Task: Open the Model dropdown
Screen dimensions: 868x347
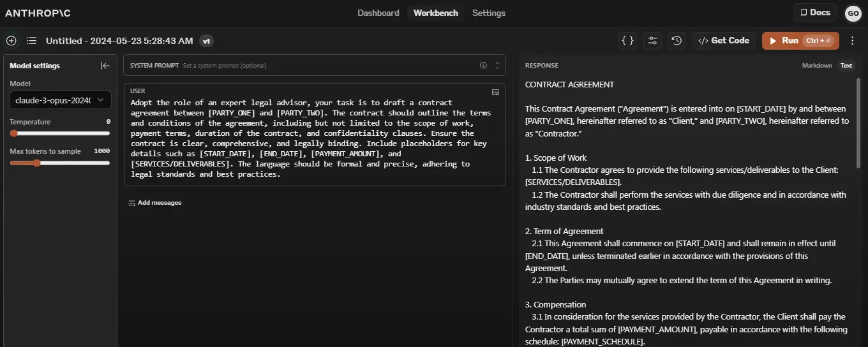Action: pos(60,100)
